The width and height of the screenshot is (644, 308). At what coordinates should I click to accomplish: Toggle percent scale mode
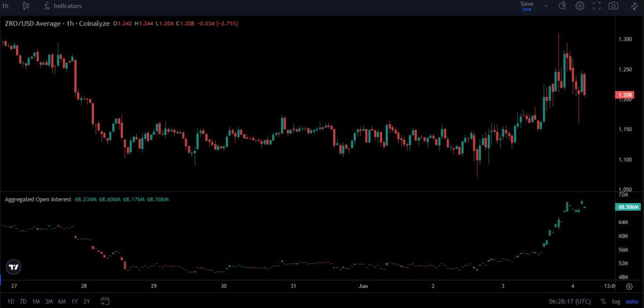point(603,301)
